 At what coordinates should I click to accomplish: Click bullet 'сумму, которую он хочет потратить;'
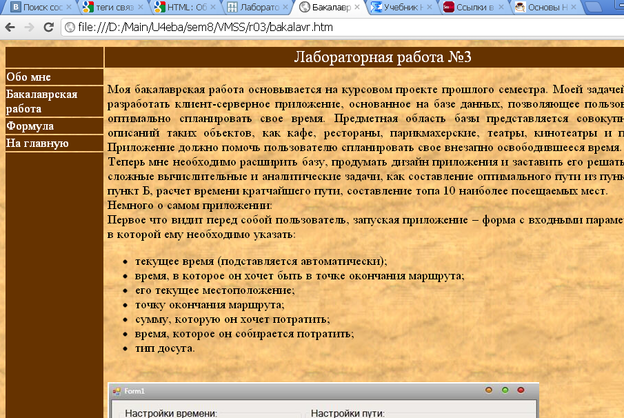pos(232,320)
